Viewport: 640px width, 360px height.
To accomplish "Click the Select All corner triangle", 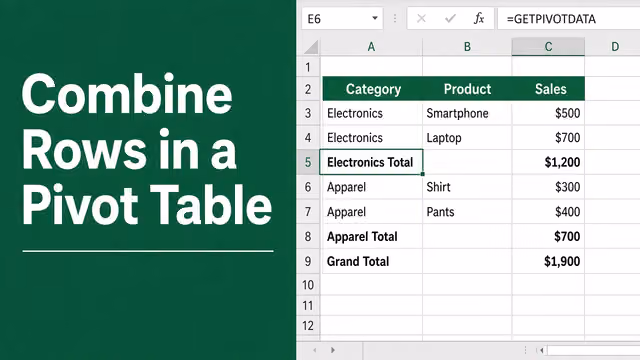I will click(311, 47).
